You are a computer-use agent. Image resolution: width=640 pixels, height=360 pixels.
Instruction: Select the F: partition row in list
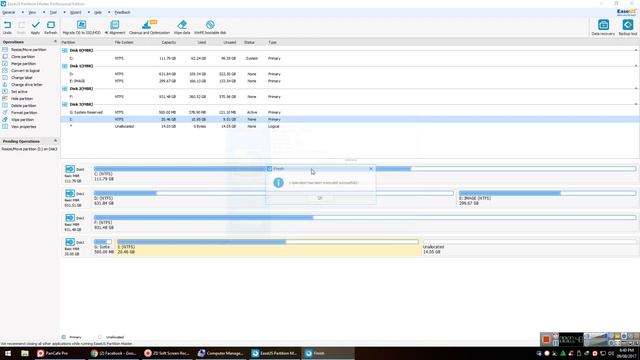click(350, 97)
